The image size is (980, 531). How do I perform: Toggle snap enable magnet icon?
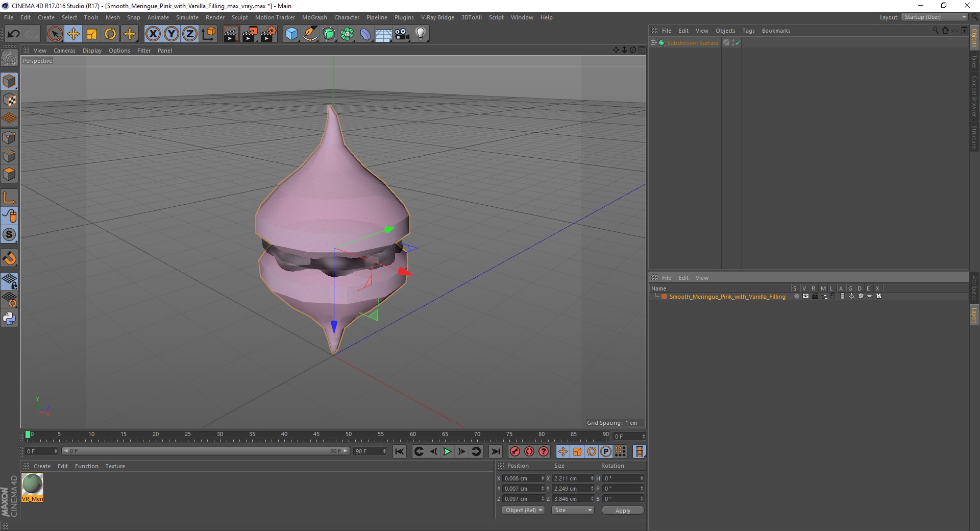[9, 258]
